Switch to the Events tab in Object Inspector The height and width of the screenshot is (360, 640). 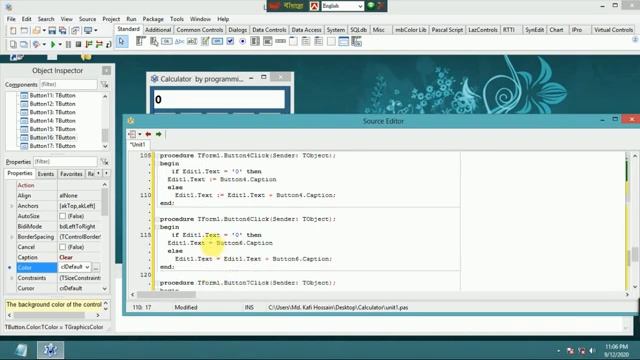tap(46, 174)
